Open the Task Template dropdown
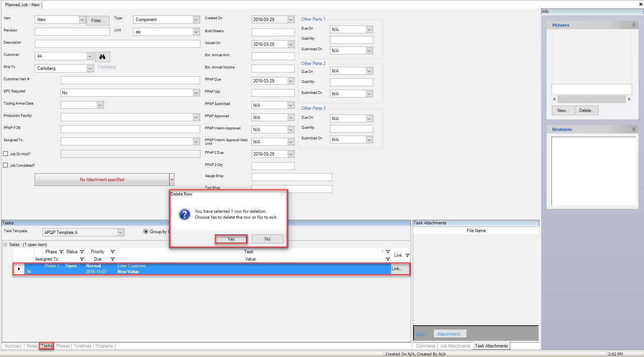The height and width of the screenshot is (357, 644). (121, 232)
